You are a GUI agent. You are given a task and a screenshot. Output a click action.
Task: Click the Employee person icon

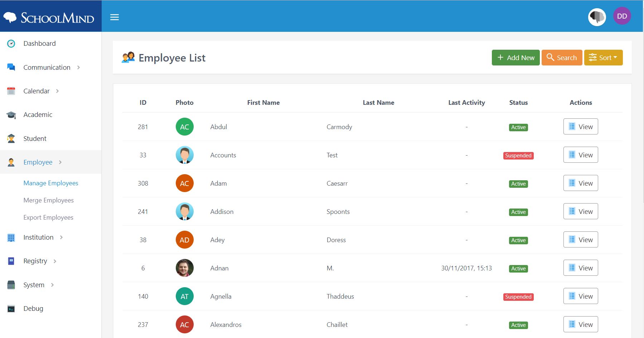click(11, 162)
